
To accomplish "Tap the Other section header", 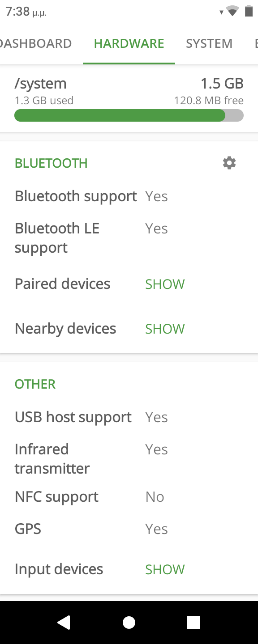I will coord(35,384).
